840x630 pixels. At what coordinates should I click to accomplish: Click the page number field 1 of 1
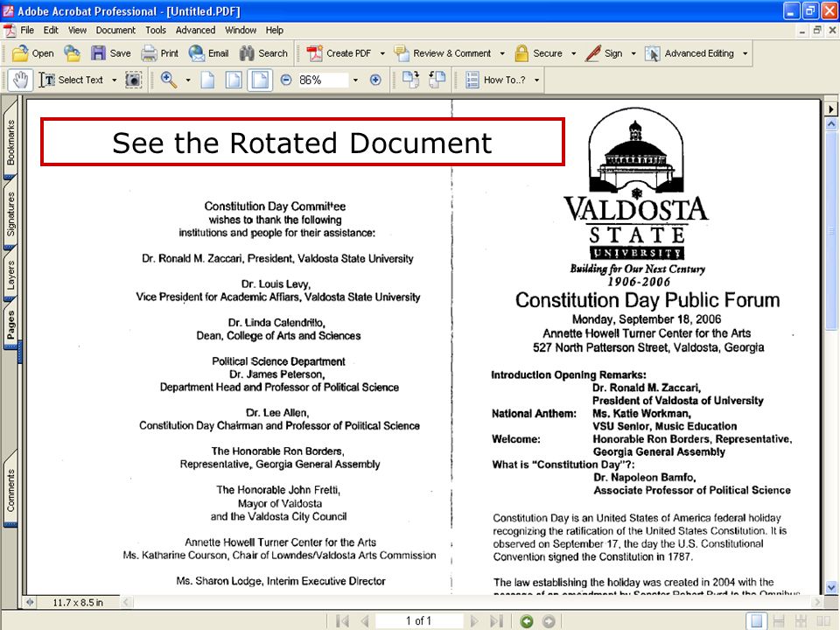pyautogui.click(x=419, y=621)
